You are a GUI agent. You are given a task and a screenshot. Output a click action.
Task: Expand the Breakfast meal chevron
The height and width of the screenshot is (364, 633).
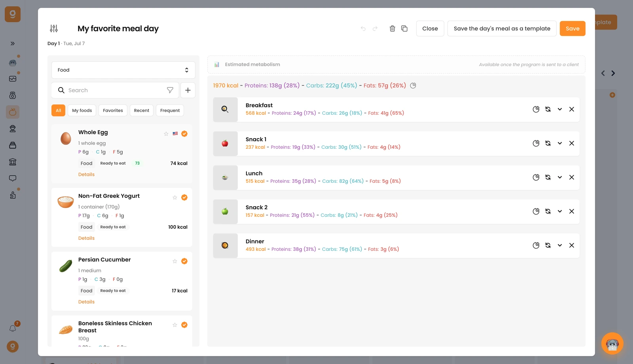point(560,109)
